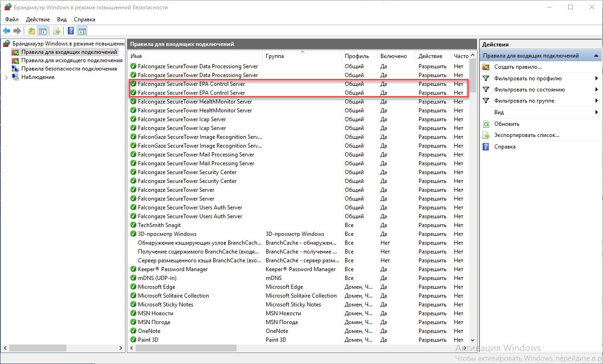Open the Справка menu in menu bar

[85, 19]
